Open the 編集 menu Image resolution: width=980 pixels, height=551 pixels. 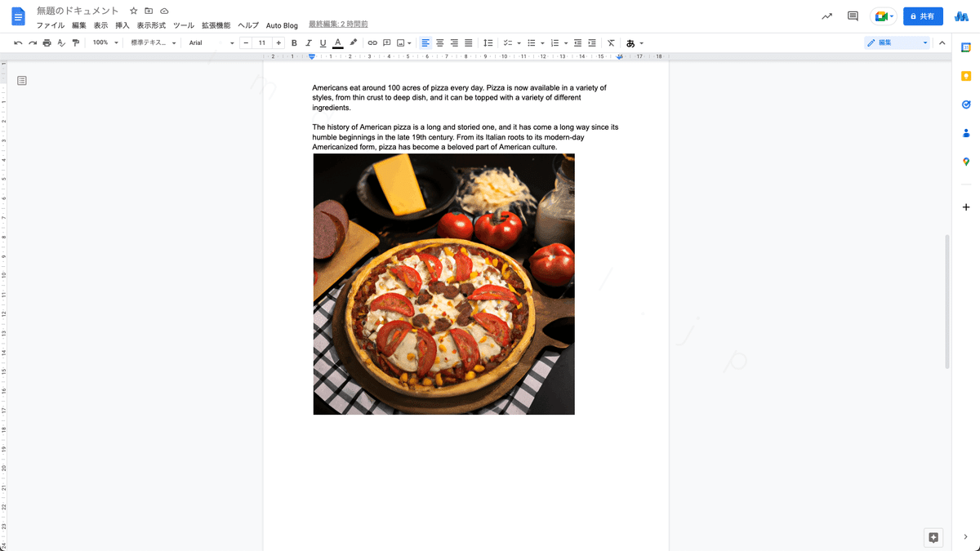point(78,25)
